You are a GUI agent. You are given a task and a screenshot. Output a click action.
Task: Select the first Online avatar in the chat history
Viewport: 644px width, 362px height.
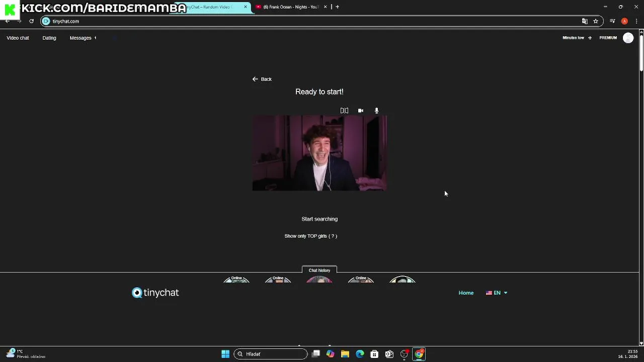tap(236, 279)
